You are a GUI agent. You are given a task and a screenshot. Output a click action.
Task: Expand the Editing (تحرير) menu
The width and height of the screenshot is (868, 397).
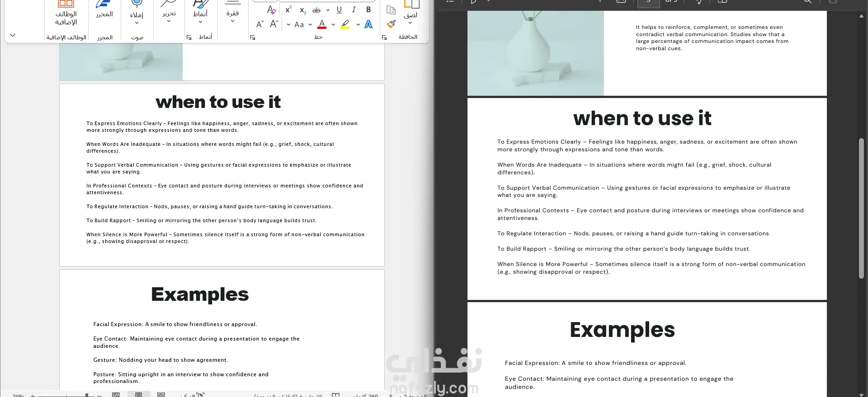[169, 21]
